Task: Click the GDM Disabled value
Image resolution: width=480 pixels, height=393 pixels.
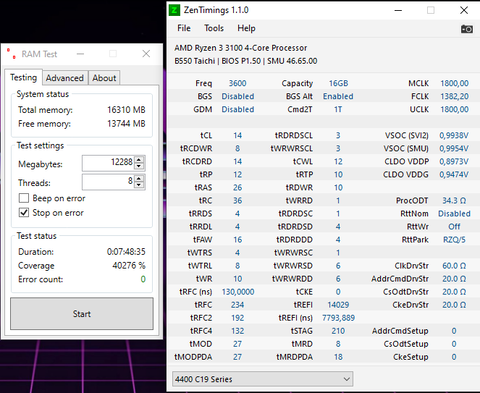Action: pyautogui.click(x=238, y=109)
